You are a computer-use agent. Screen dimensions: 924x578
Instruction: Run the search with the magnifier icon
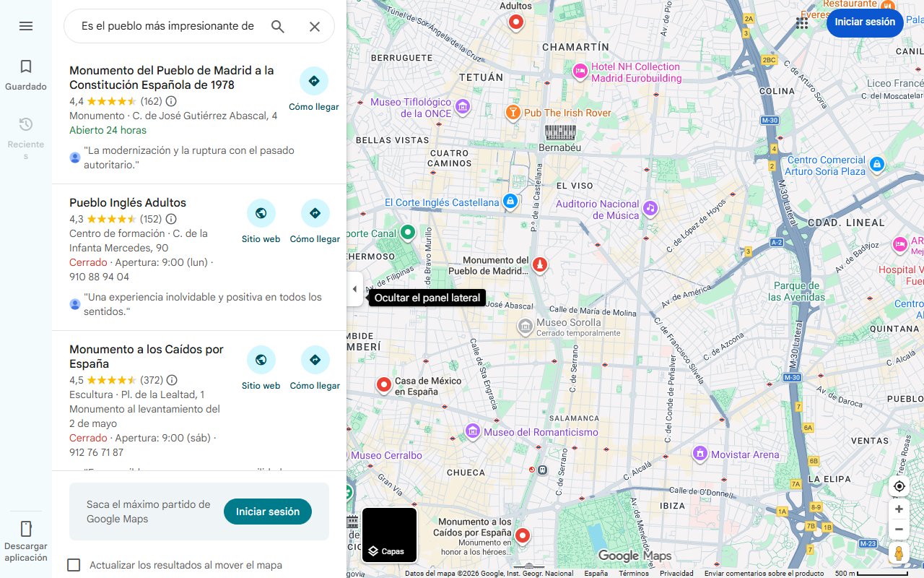(277, 26)
